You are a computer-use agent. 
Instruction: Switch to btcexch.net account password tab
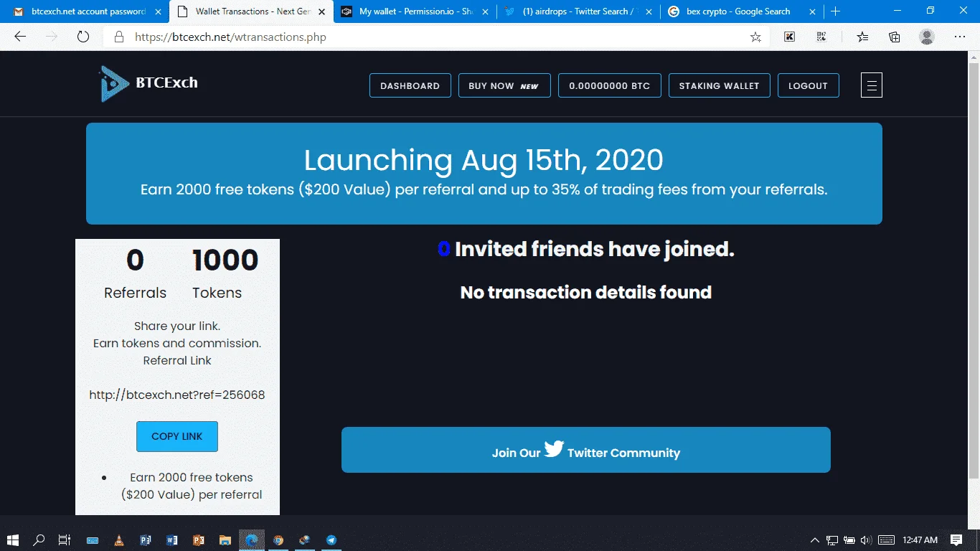pos(83,11)
